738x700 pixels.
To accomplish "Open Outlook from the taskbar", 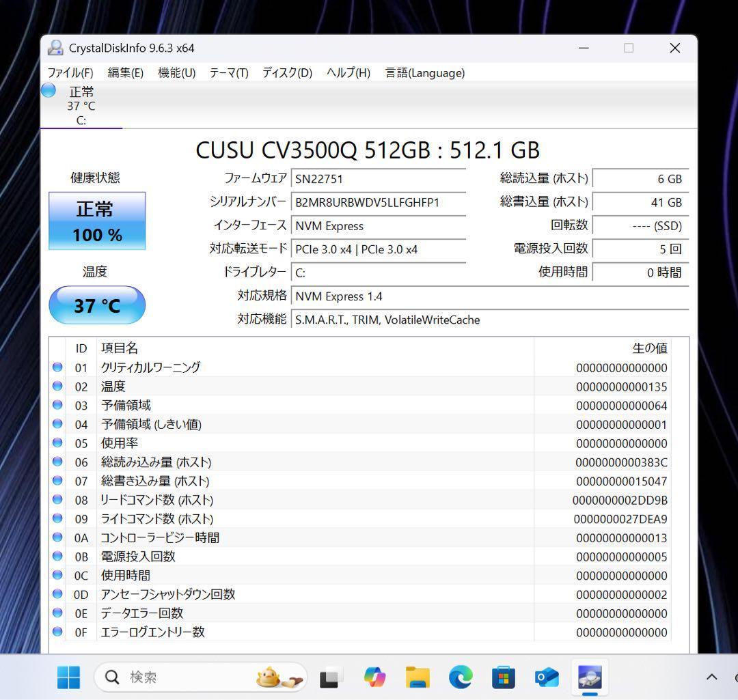I will [x=547, y=677].
